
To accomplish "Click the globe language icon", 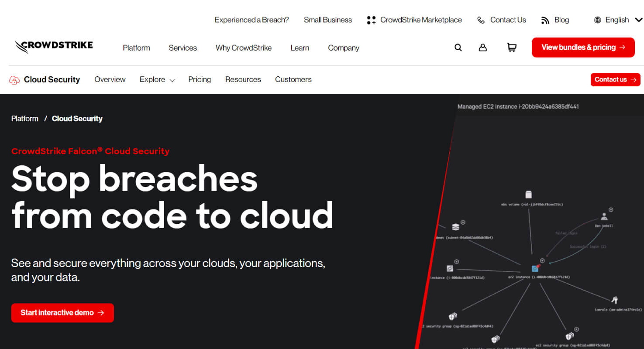I will pos(598,20).
